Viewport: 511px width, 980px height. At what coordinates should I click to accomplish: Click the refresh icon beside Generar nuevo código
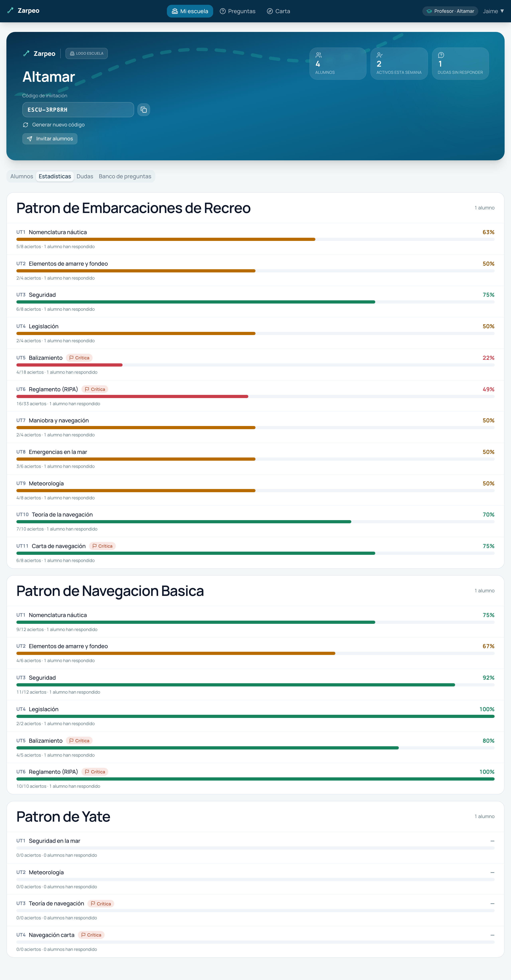coord(26,125)
